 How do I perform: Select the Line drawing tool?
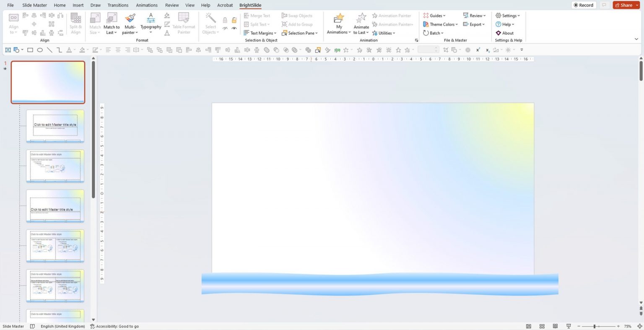[x=49, y=50]
